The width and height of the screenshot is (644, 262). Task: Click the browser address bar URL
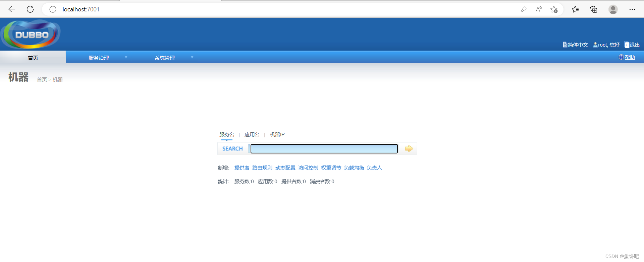(x=81, y=9)
